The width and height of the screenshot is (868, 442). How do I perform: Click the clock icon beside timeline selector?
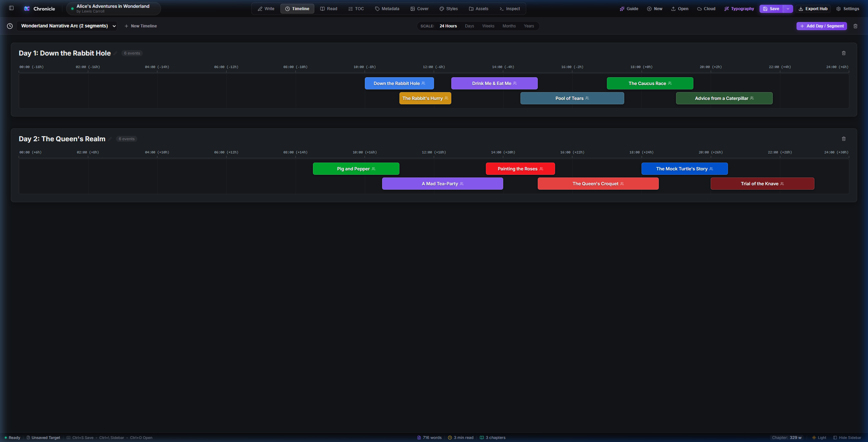pyautogui.click(x=10, y=26)
